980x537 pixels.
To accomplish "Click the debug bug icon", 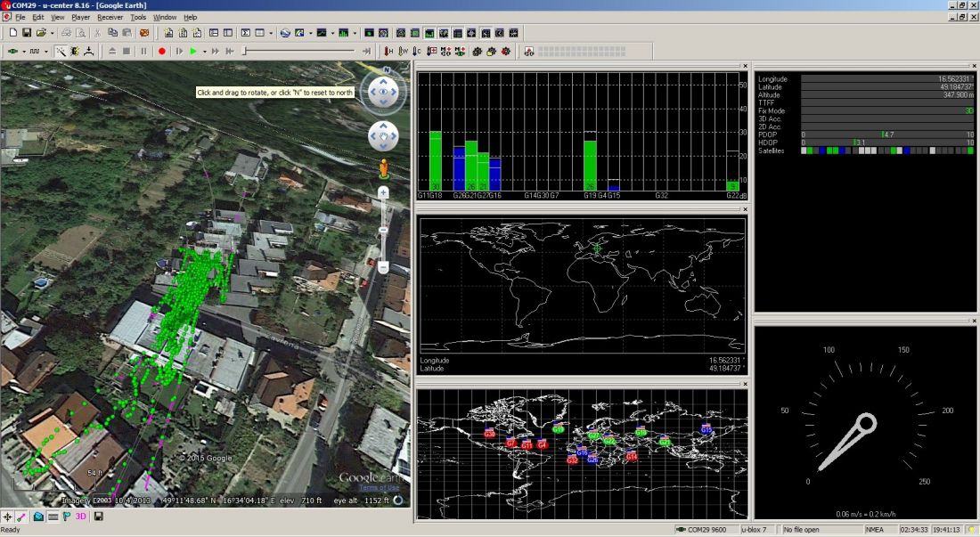I will [x=75, y=51].
